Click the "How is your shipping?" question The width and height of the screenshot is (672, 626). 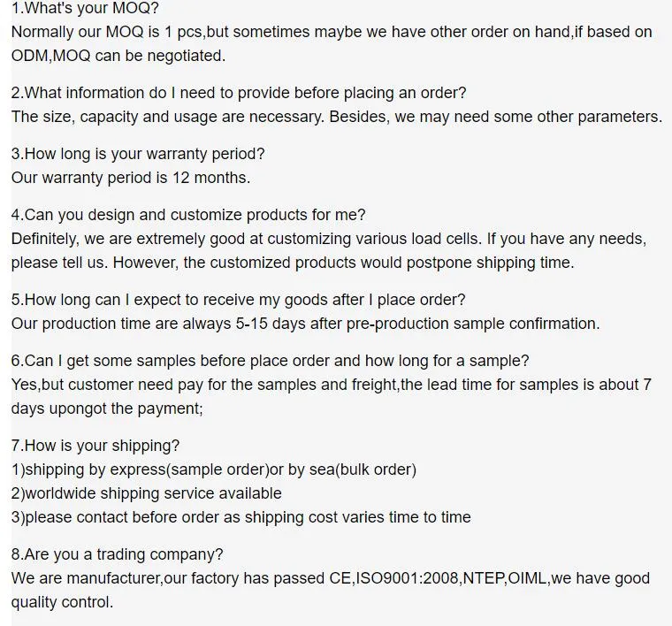point(95,446)
